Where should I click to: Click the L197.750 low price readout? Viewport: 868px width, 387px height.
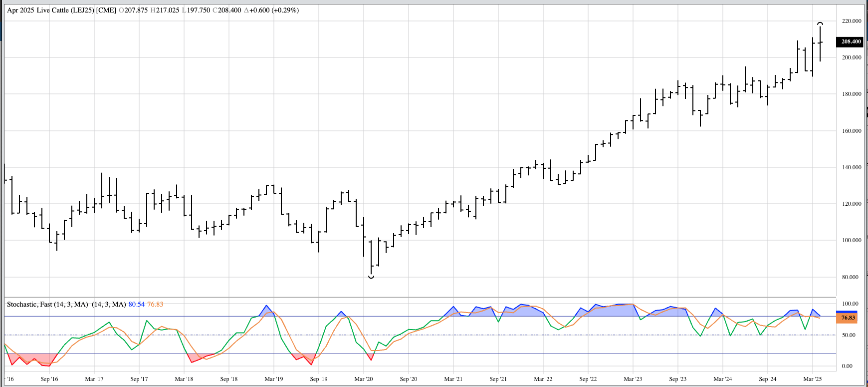pos(196,10)
